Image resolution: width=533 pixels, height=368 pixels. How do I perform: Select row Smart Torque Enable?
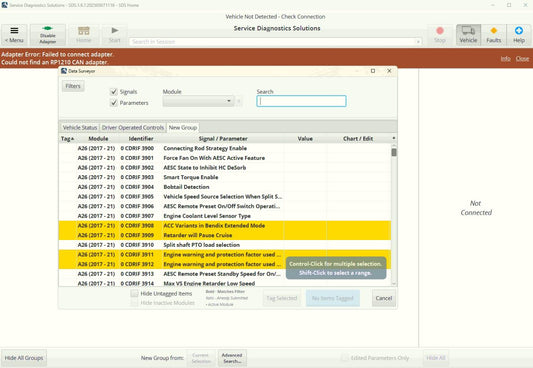pyautogui.click(x=225, y=177)
